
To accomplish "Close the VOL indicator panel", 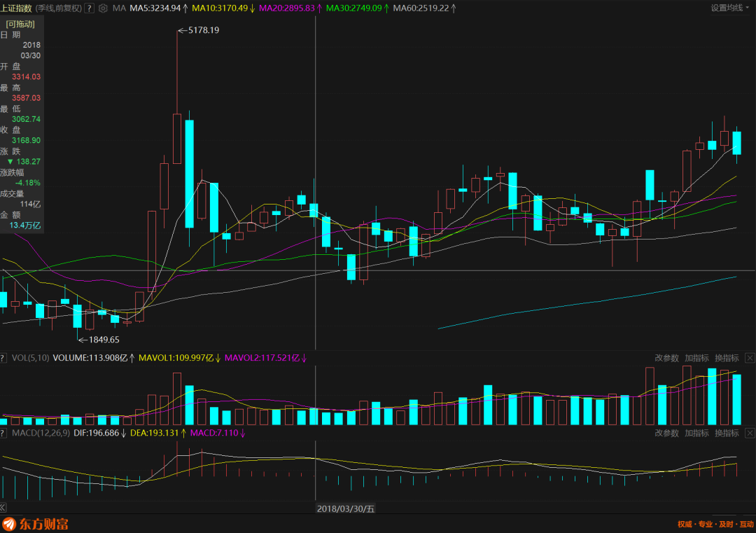I will [750, 358].
